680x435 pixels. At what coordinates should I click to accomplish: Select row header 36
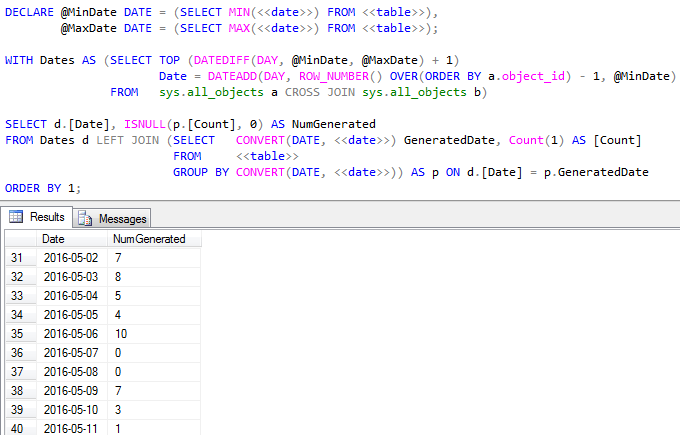[20, 353]
